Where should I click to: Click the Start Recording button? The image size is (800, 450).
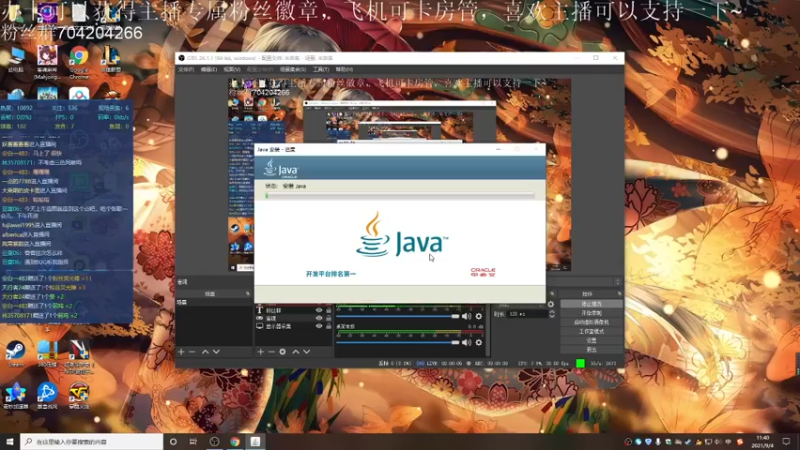(591, 313)
